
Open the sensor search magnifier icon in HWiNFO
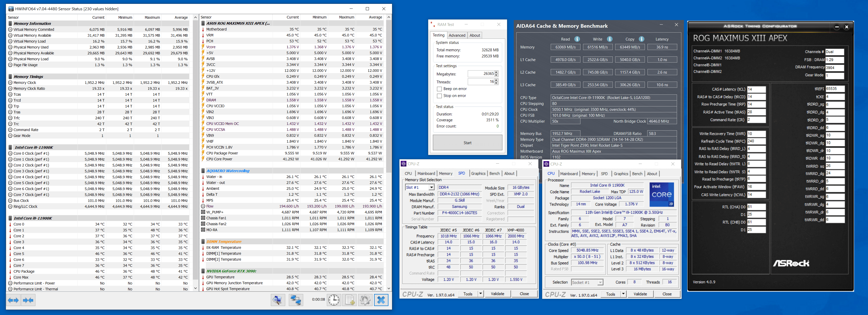(278, 300)
